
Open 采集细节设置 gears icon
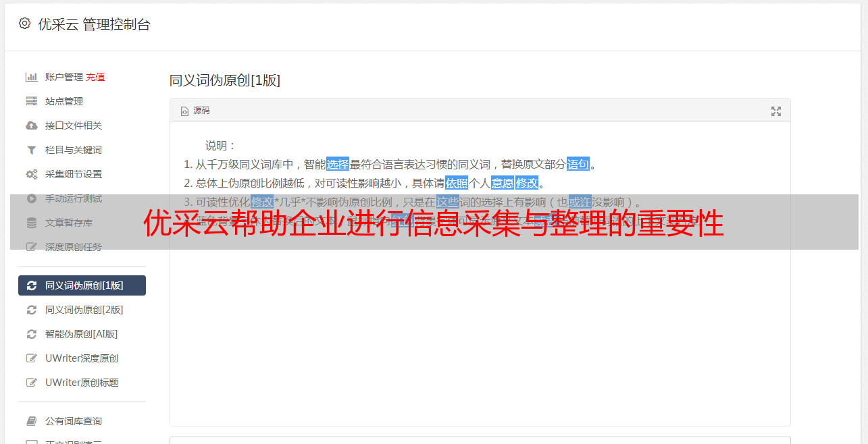click(x=31, y=174)
